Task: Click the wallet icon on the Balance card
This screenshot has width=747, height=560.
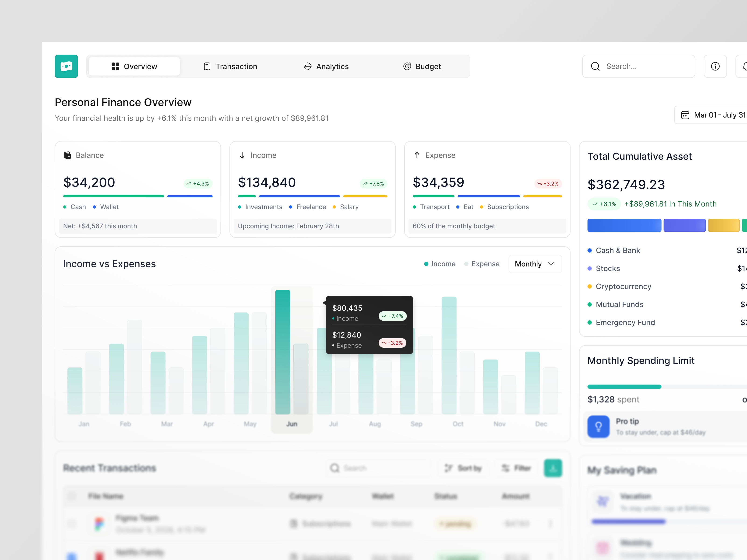Action: [67, 155]
